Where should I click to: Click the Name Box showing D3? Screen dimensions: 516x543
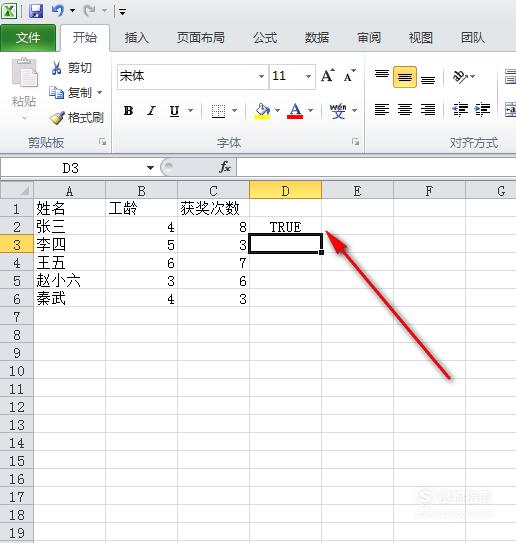[x=71, y=168]
